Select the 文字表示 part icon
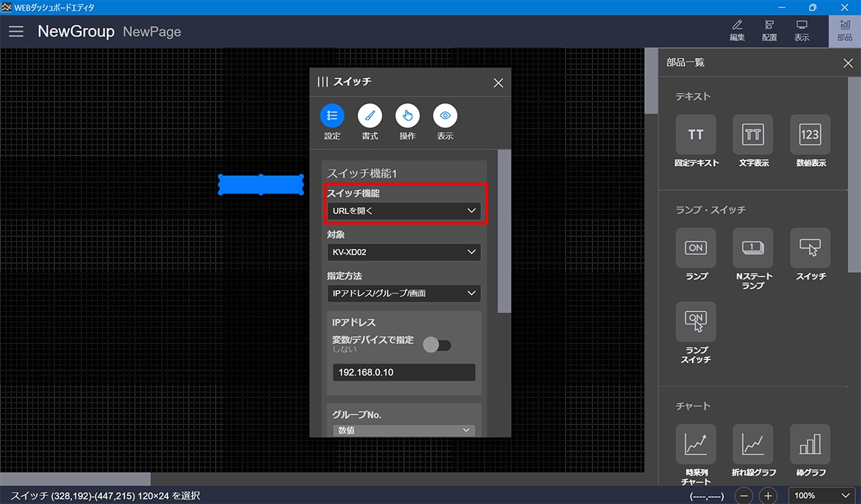This screenshot has width=861, height=504. coord(753,134)
